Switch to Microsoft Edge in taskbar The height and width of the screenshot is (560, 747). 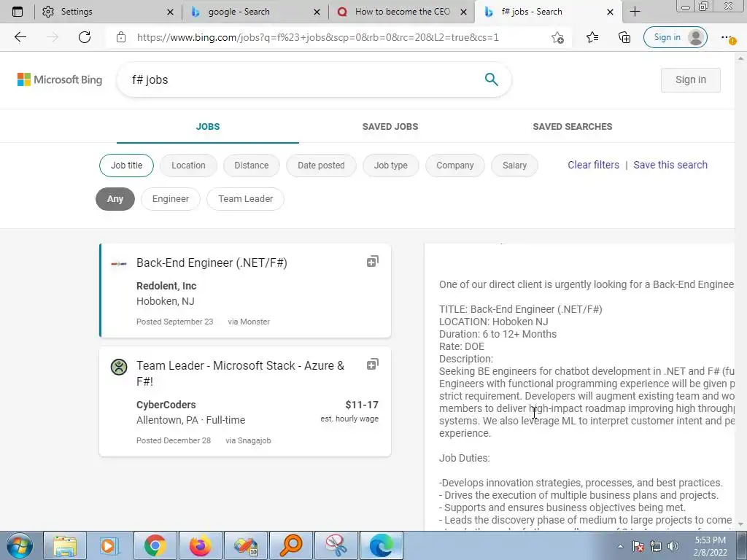point(382,545)
